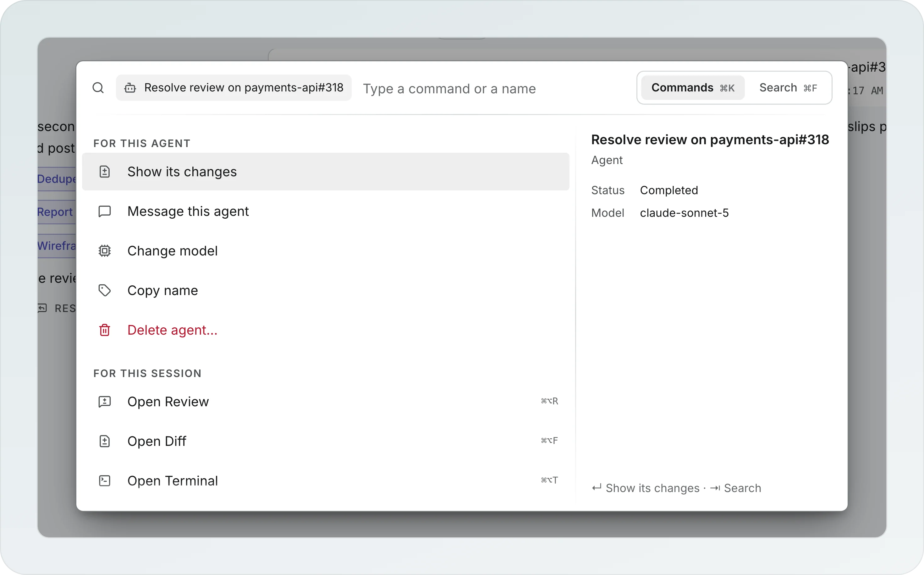Screen dimensions: 924x575
Task: Choose Message this agent
Action: point(326,211)
